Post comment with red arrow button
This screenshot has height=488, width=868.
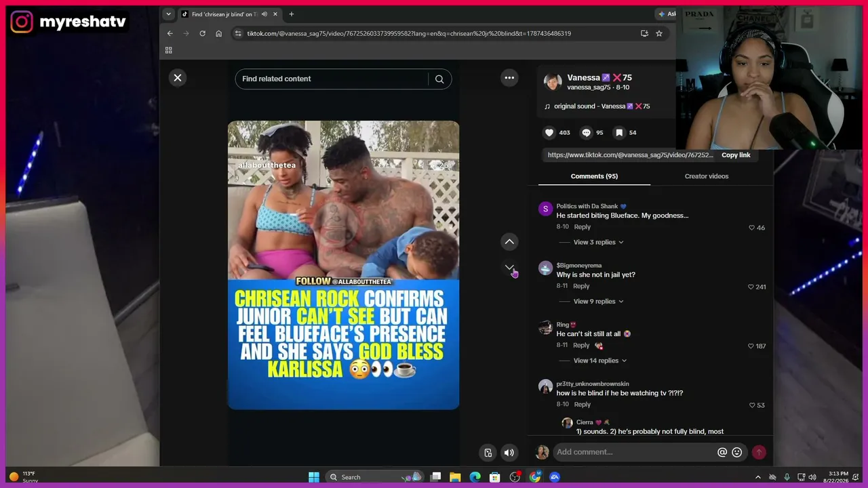click(x=759, y=452)
